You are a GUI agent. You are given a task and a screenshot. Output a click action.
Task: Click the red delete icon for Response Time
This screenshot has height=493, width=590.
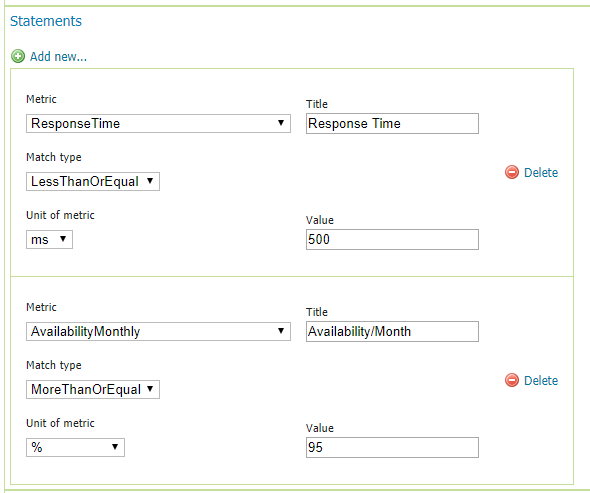coord(512,172)
